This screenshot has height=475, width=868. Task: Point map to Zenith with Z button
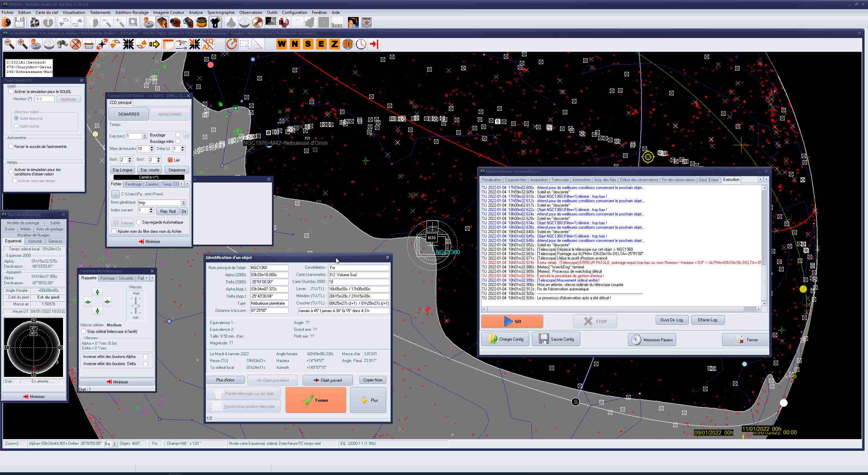334,44
